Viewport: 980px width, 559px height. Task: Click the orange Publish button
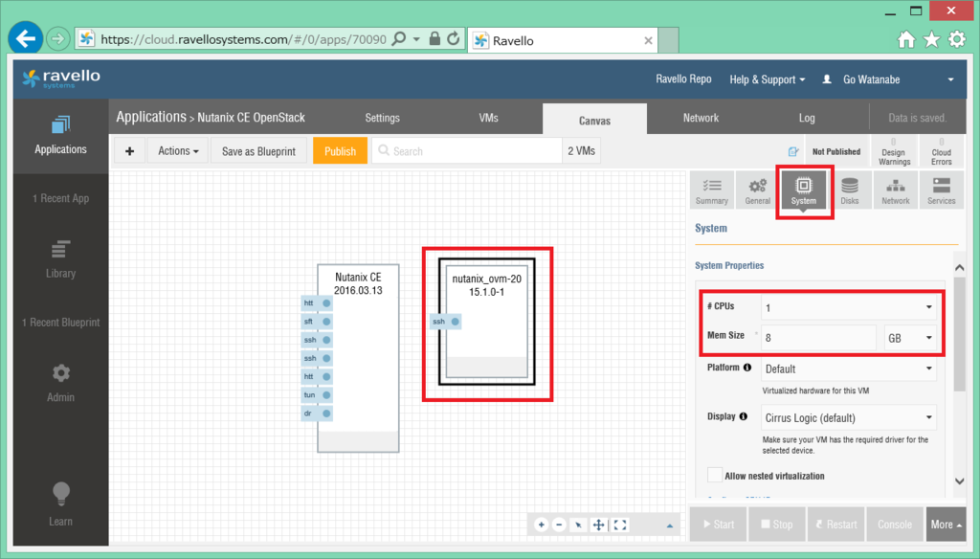pyautogui.click(x=340, y=151)
